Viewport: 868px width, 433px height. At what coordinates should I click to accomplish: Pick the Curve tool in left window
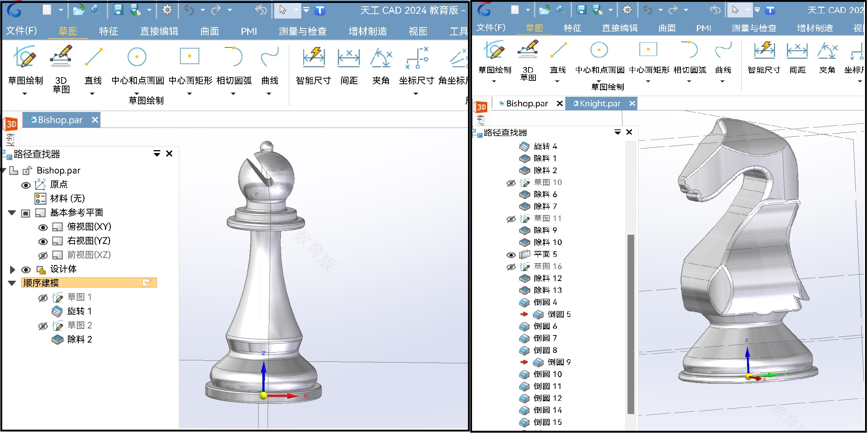[x=270, y=56]
